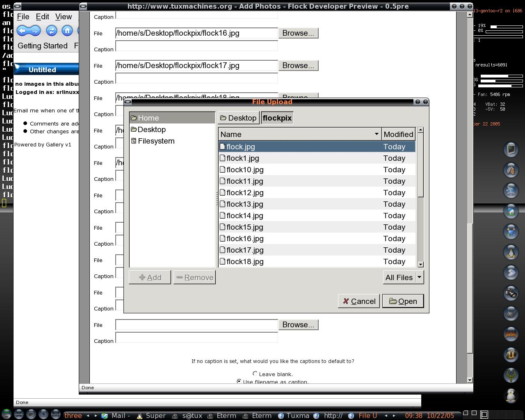Viewport: 525px width, 420px height.
Task: Click the play button icon in bottom panel
Action: point(43,414)
